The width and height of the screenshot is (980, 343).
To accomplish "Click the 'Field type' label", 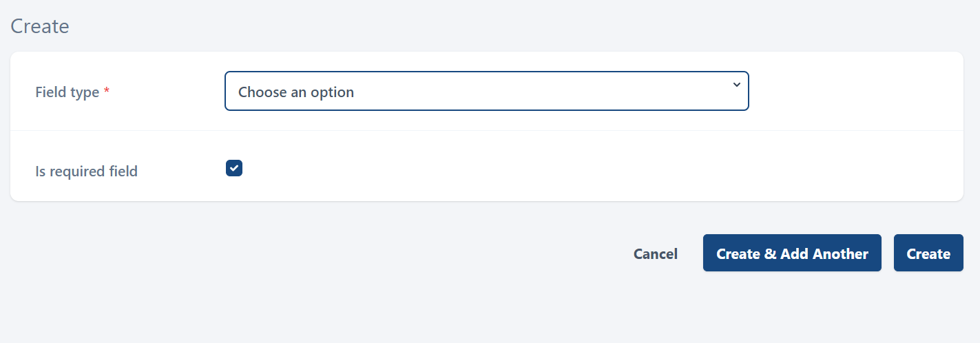I will [x=67, y=92].
